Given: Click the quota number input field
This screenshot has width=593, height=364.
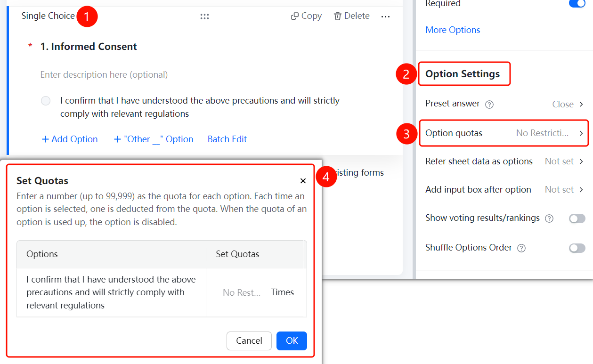Looking at the screenshot, I should [x=241, y=292].
